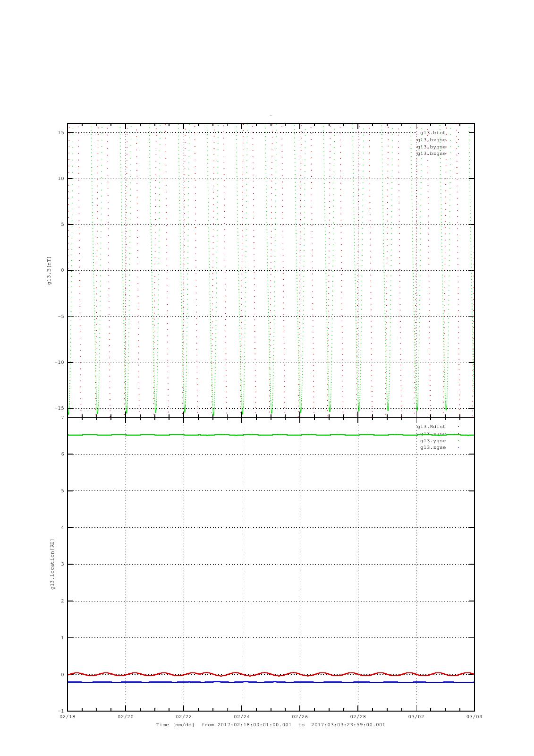Image resolution: width=534 pixels, height=756 pixels.
Task: Click the 02/24 date tick label
Action: pos(242,716)
